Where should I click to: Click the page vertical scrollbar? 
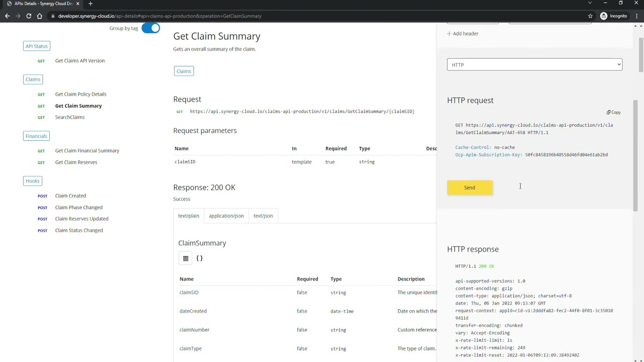tap(641, 55)
